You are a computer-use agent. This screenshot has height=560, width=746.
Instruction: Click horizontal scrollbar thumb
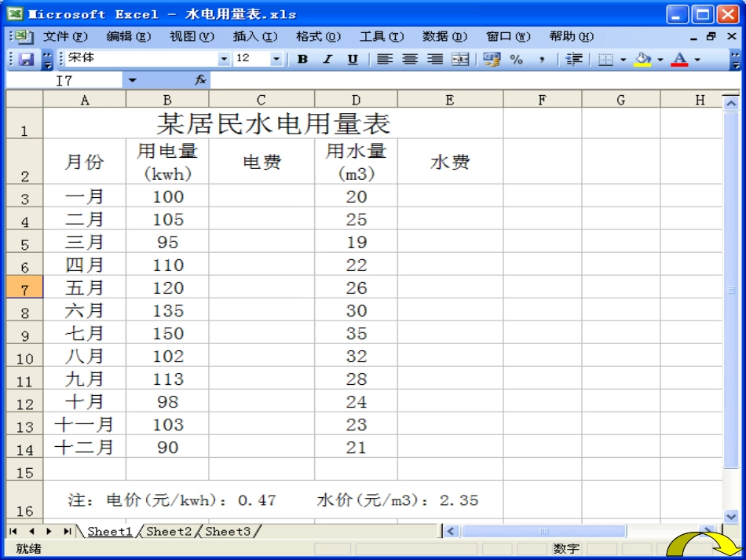544,531
